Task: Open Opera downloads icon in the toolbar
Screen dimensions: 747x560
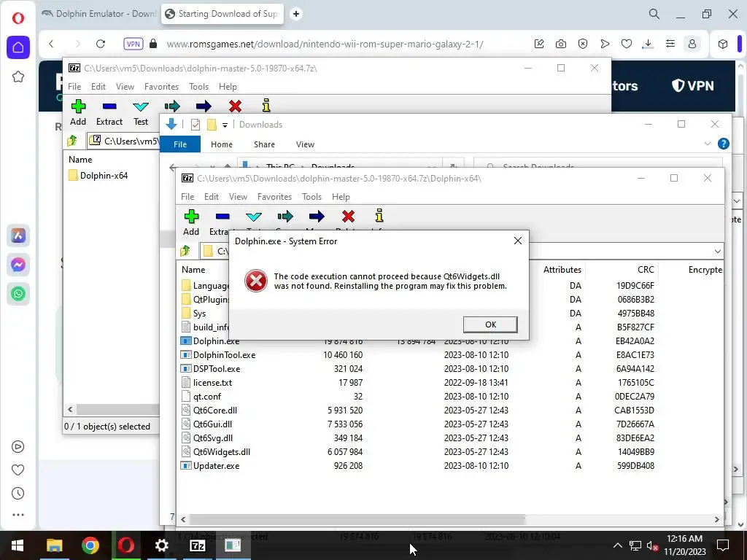Action: click(x=648, y=44)
